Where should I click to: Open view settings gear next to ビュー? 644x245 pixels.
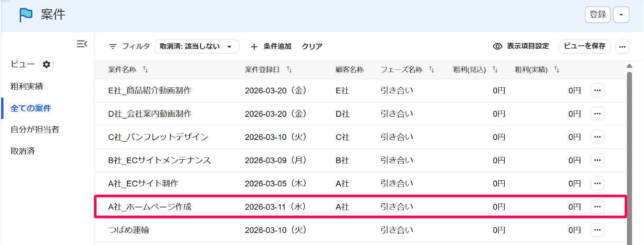pyautogui.click(x=47, y=64)
